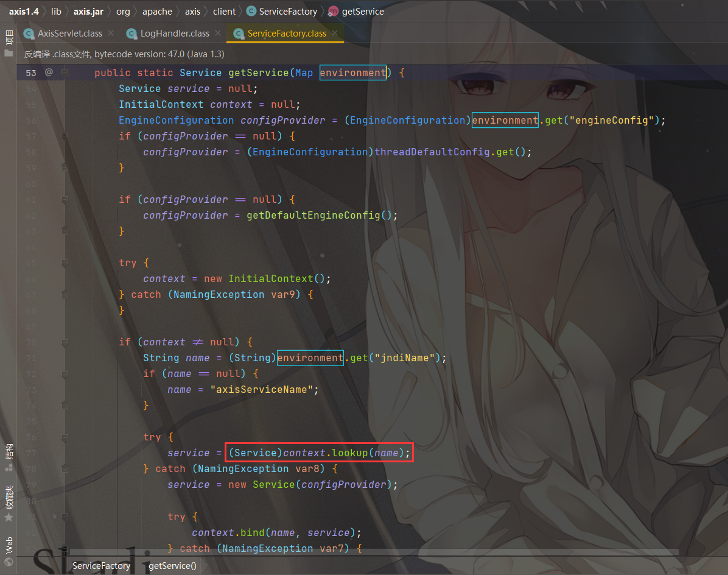Click the class icon on ServiceFactory.class tab

click(x=239, y=34)
